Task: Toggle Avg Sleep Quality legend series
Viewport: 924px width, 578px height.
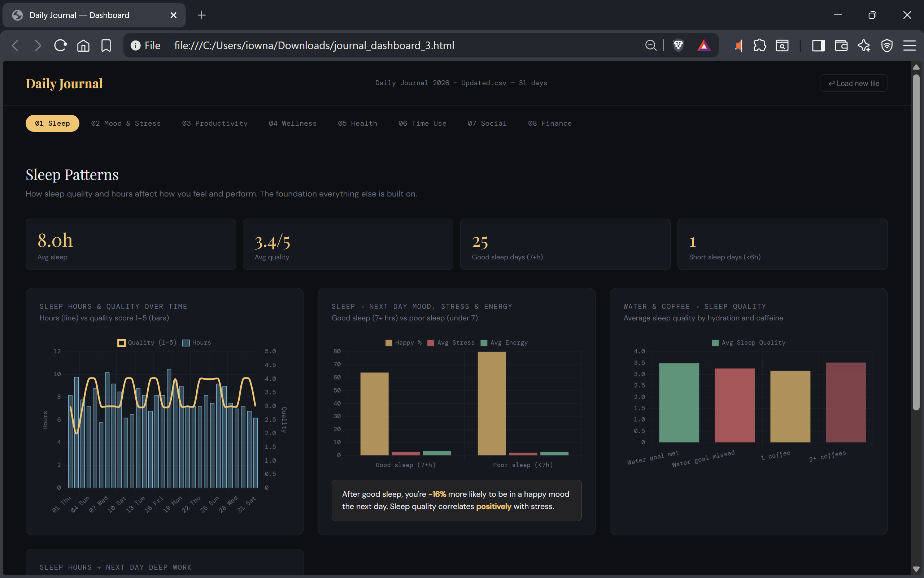Action: pyautogui.click(x=749, y=342)
